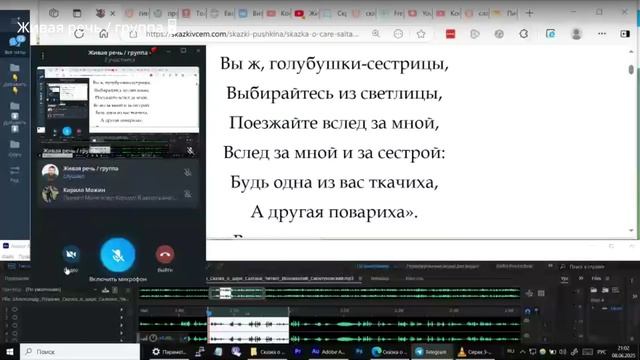Click the Audition playhead marker on the timeline
Viewport: 640px width, 360px height.
point(209,313)
